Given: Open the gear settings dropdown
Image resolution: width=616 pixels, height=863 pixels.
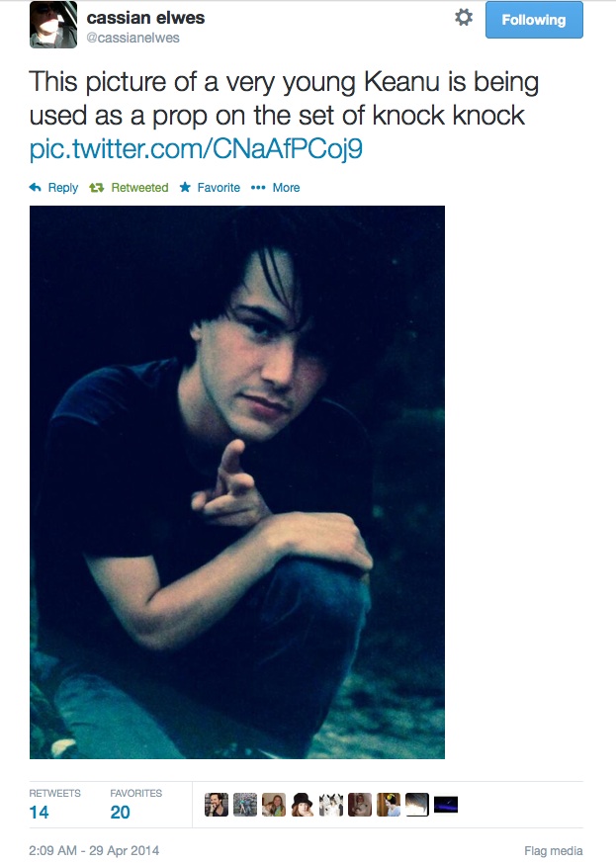Looking at the screenshot, I should [463, 18].
